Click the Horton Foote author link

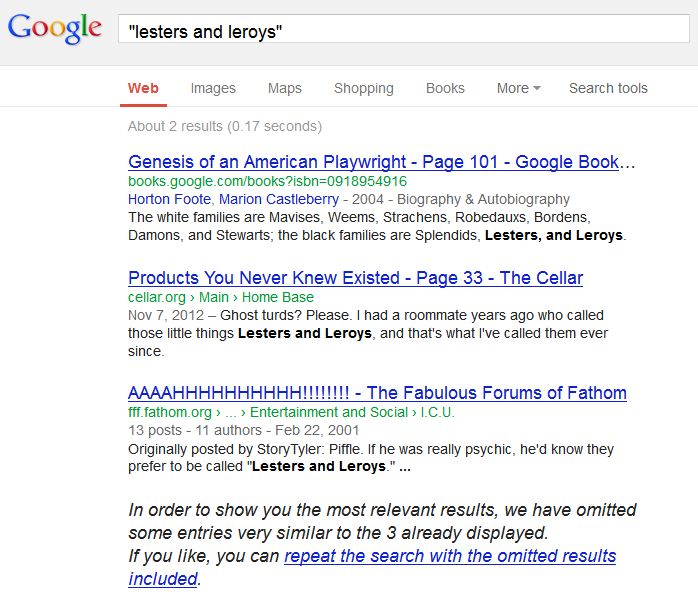[x=169, y=199]
